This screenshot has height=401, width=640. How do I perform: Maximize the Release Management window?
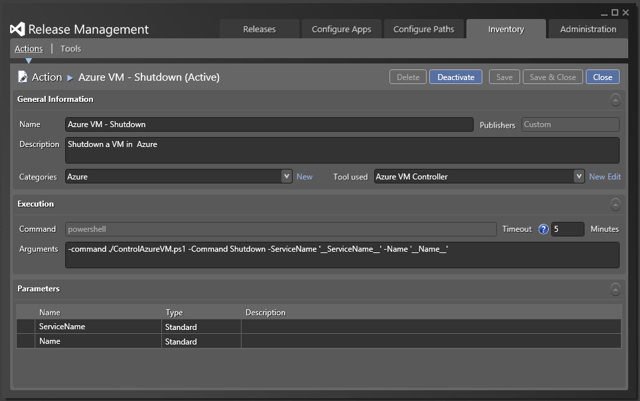point(615,13)
